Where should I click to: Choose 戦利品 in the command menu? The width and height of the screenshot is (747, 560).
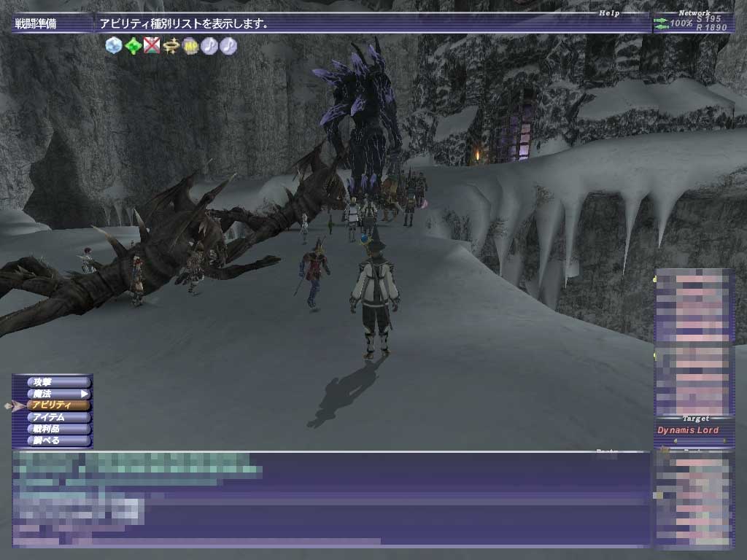click(58, 429)
